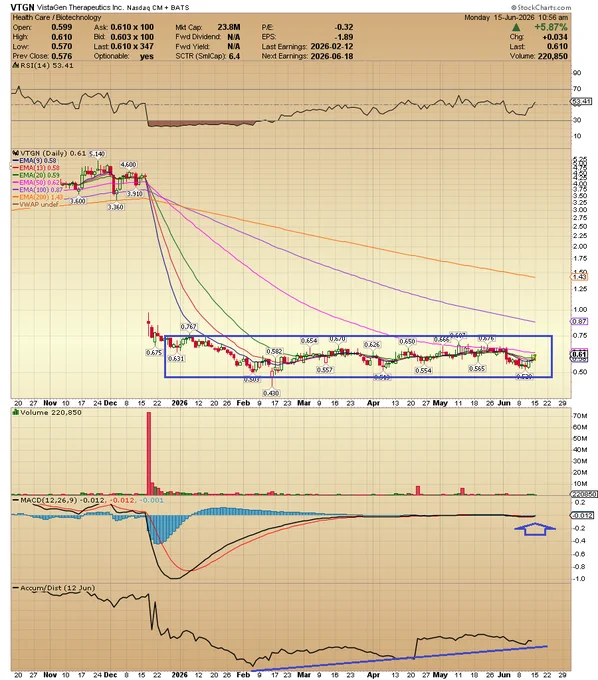The width and height of the screenshot is (598, 680).
Task: Click the 4.600 price label
Action: coord(128,164)
